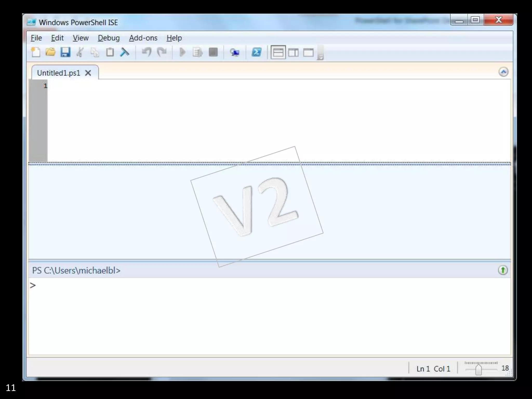Close the Untitled1.ps1 tab

[88, 73]
